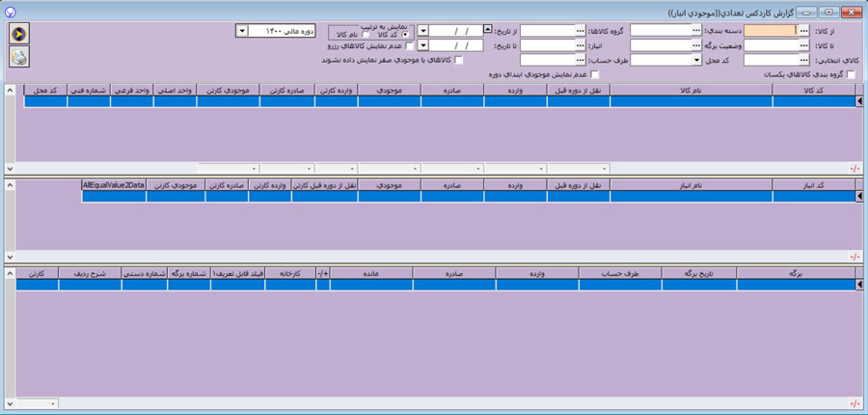Screen dimensions: 868x415
Task: Enable 'گروه بندی کالاهای یکسان' checkbox
Action: pyautogui.click(x=850, y=74)
